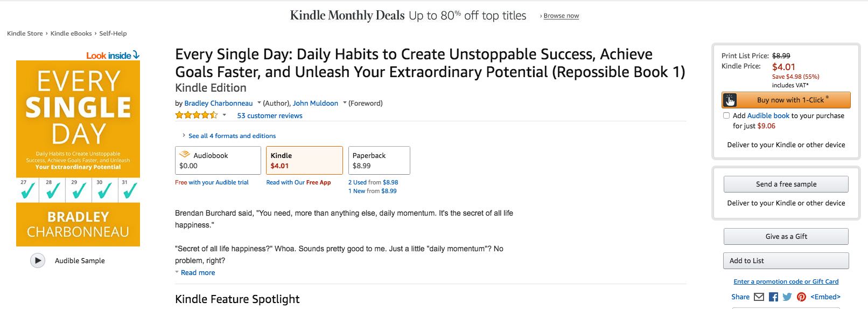Screen dimensions: 868x309
Task: Share the book on Pinterest
Action: click(x=801, y=297)
